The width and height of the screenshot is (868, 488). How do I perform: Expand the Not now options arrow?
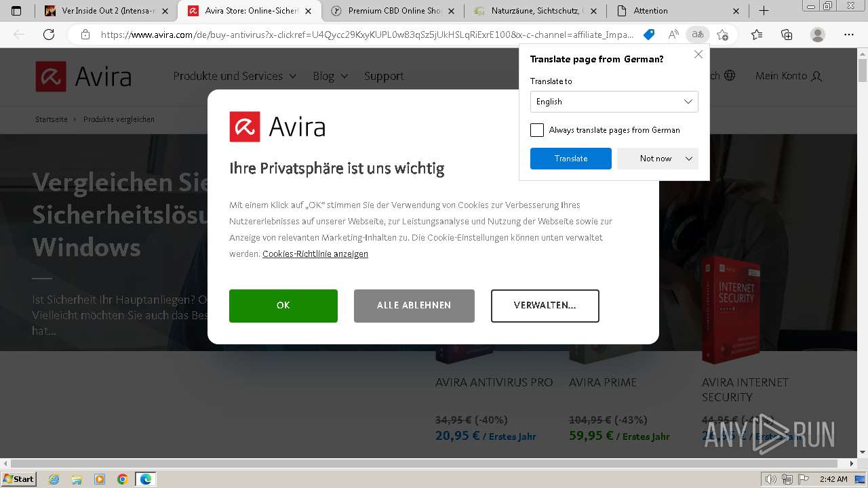coord(689,159)
